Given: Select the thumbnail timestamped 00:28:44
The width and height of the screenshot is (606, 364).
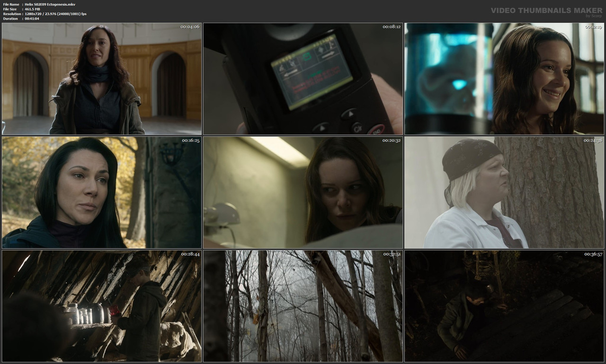Looking at the screenshot, I should (102, 306).
